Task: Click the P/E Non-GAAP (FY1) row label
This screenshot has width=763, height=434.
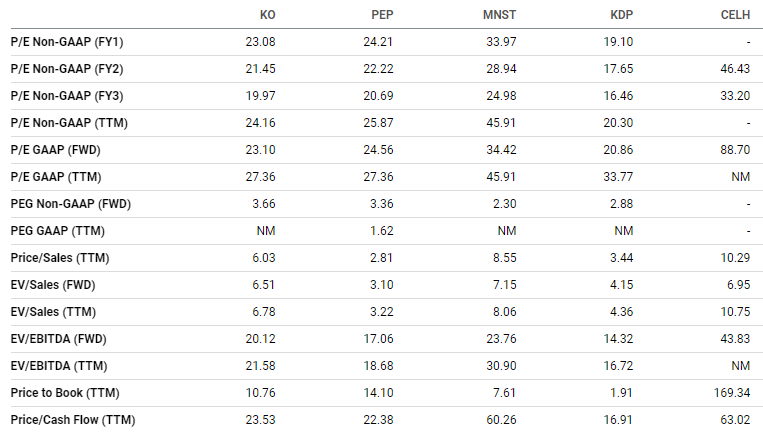Action: pyautogui.click(x=67, y=42)
